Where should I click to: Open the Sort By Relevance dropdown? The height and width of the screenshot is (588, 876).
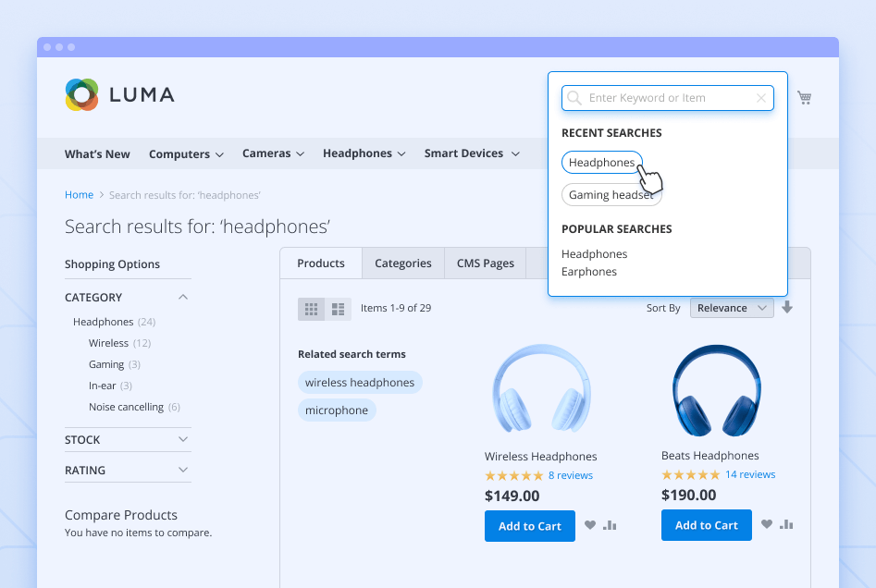click(x=732, y=308)
